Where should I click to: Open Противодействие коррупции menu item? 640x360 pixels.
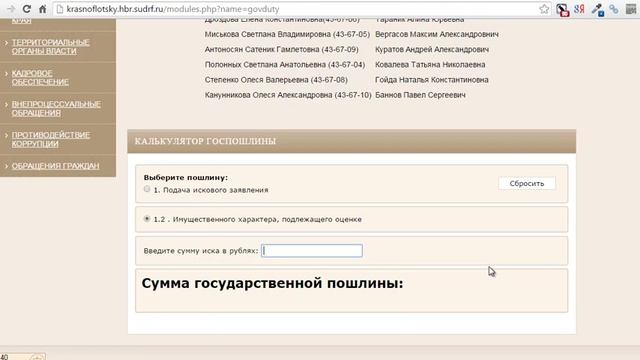(51, 139)
